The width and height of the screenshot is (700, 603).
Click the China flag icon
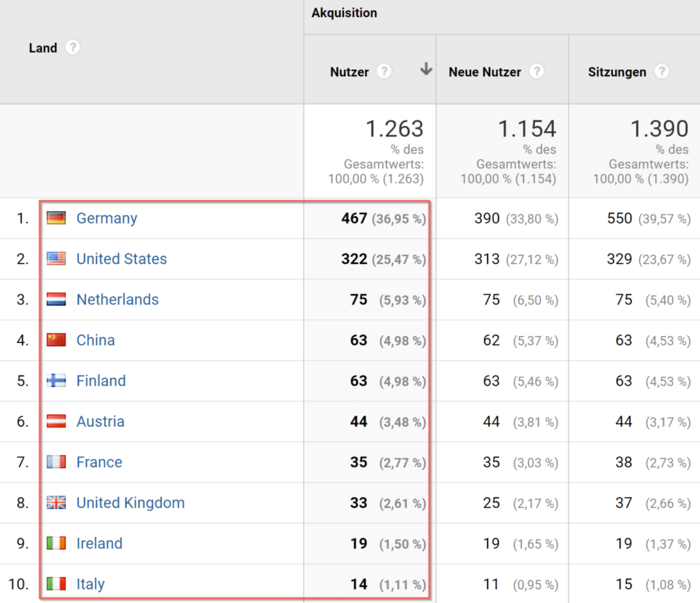[56, 340]
